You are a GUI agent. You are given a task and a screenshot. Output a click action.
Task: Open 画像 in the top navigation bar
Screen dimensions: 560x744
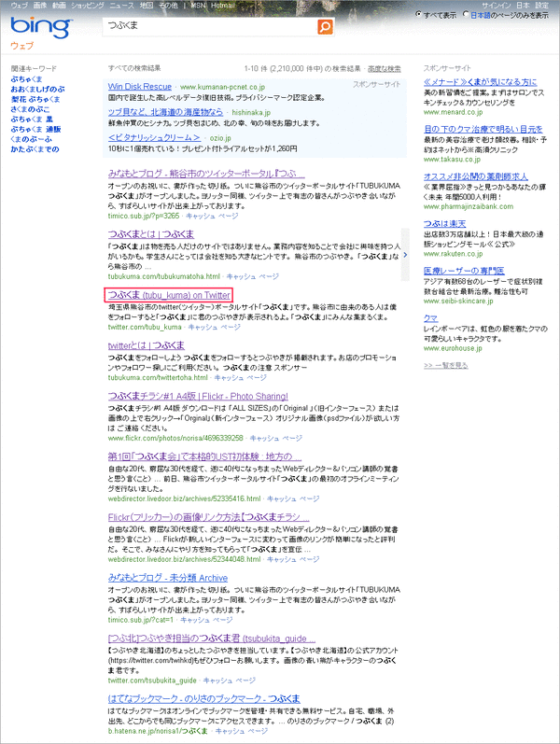[40, 6]
